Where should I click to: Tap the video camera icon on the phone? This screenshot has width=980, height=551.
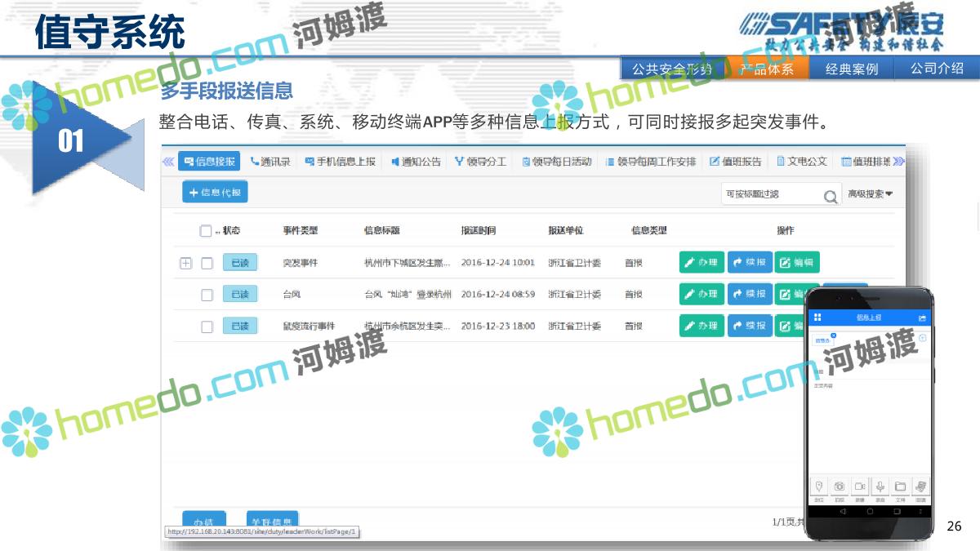coord(860,487)
